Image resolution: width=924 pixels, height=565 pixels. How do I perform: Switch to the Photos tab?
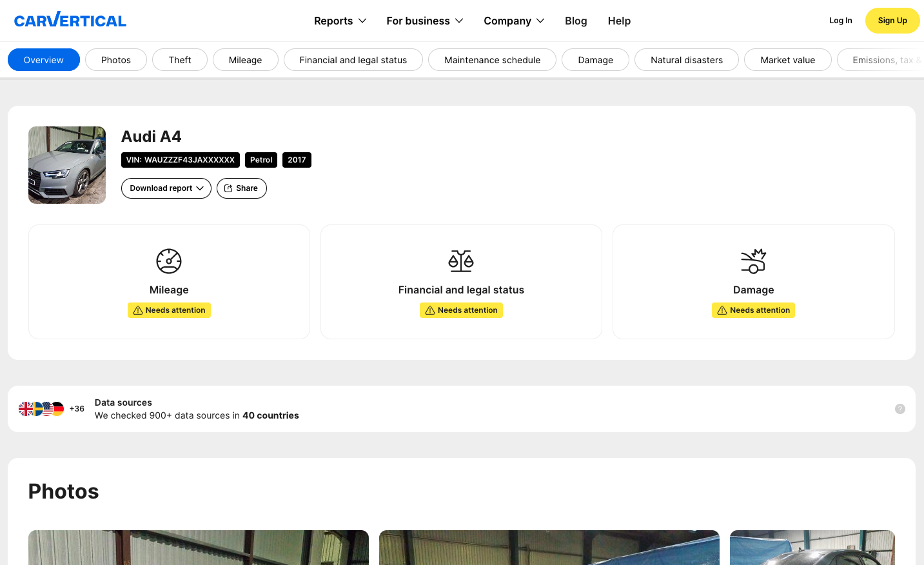(116, 60)
